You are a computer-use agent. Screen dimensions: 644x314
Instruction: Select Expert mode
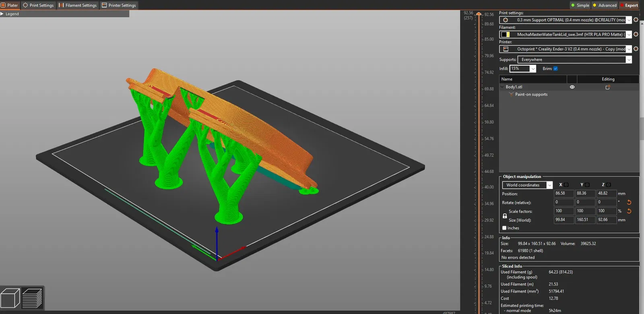click(629, 5)
